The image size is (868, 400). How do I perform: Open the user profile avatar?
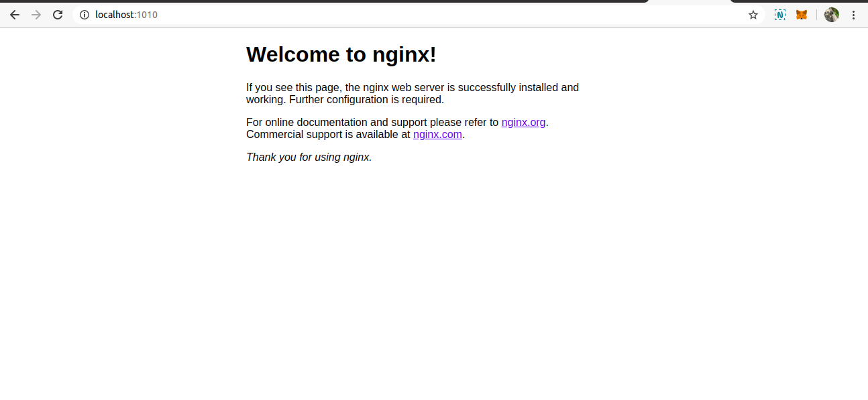pyautogui.click(x=832, y=15)
